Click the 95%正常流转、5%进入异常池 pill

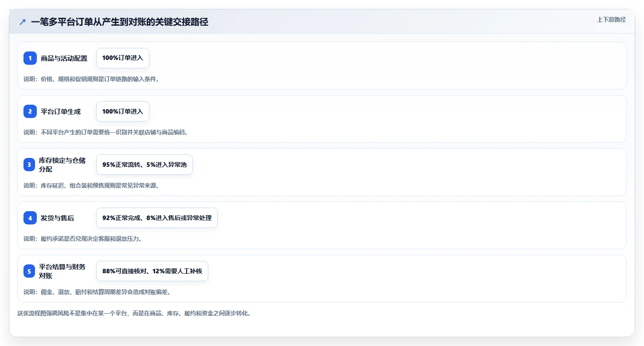(144, 165)
